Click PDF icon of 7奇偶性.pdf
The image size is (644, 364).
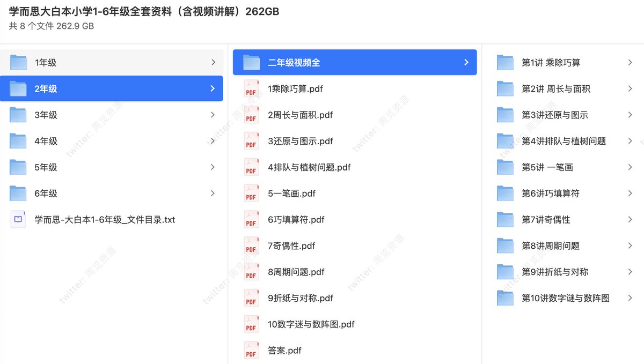(x=251, y=246)
